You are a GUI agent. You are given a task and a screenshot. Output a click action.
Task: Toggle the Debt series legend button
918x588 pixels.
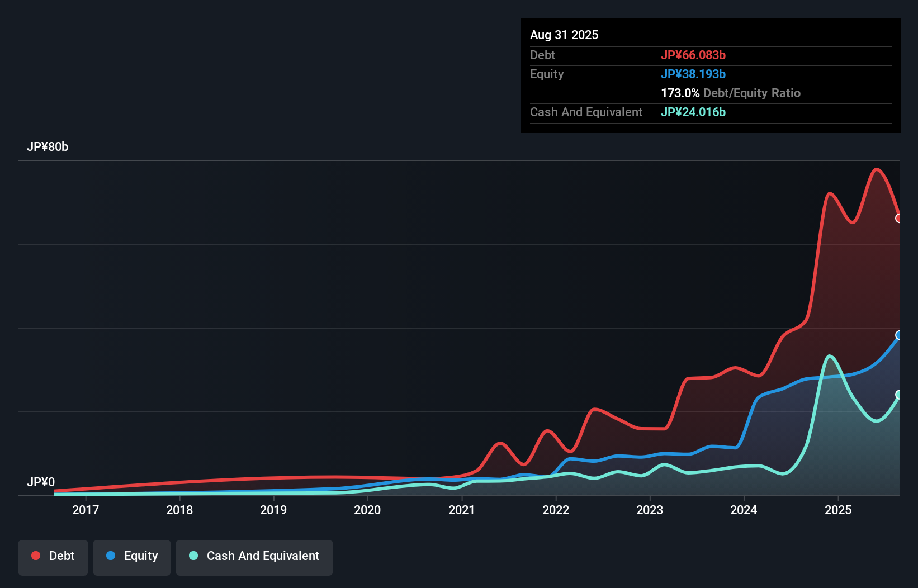(x=53, y=557)
